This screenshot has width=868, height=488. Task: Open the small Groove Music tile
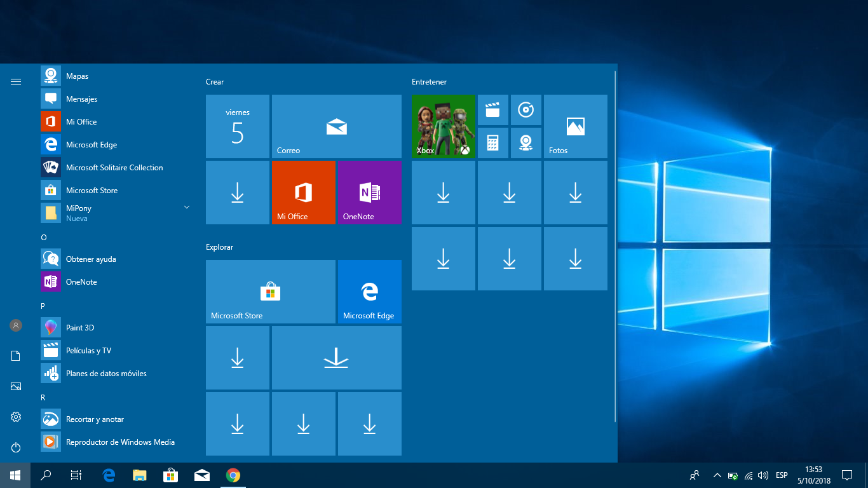point(526,110)
